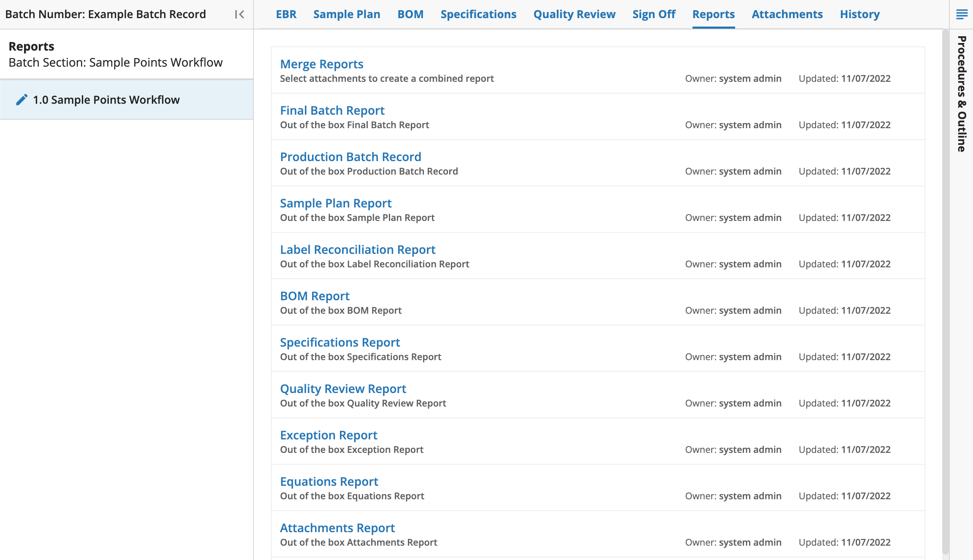Image resolution: width=973 pixels, height=560 pixels.
Task: Open the Attachments Report link
Action: tap(337, 528)
